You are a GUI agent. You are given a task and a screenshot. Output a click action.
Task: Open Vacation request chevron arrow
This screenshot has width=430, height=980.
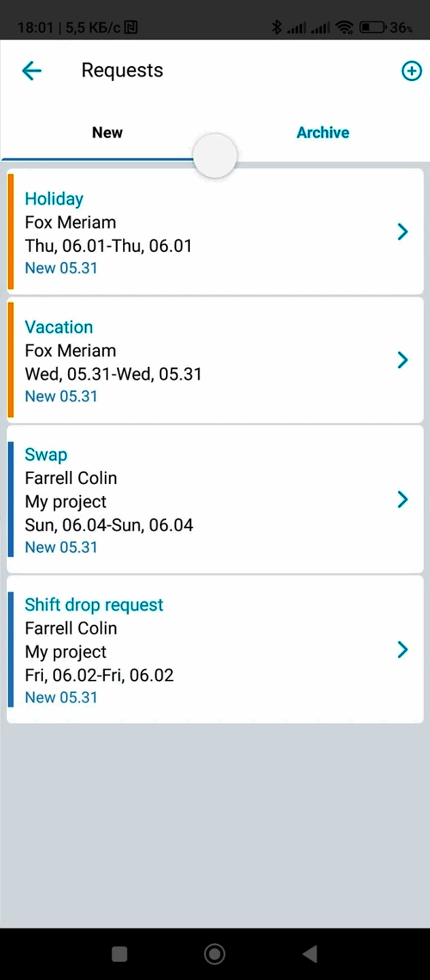tap(403, 360)
